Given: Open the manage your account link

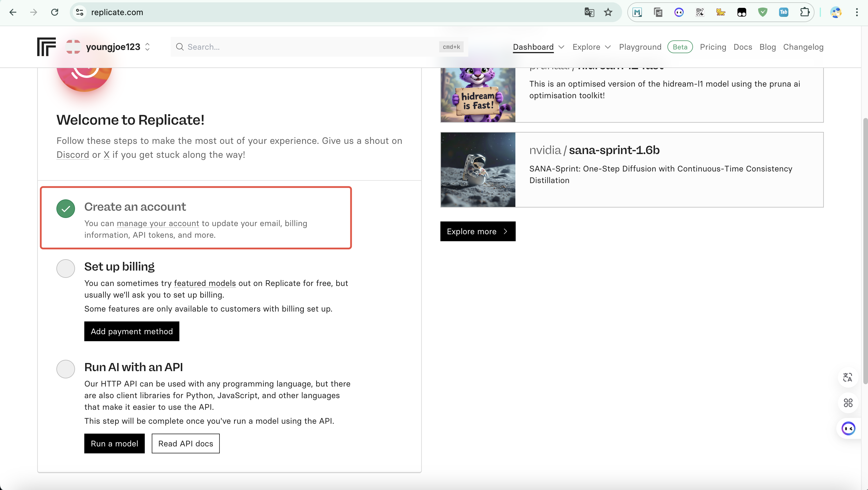Looking at the screenshot, I should pos(158,223).
